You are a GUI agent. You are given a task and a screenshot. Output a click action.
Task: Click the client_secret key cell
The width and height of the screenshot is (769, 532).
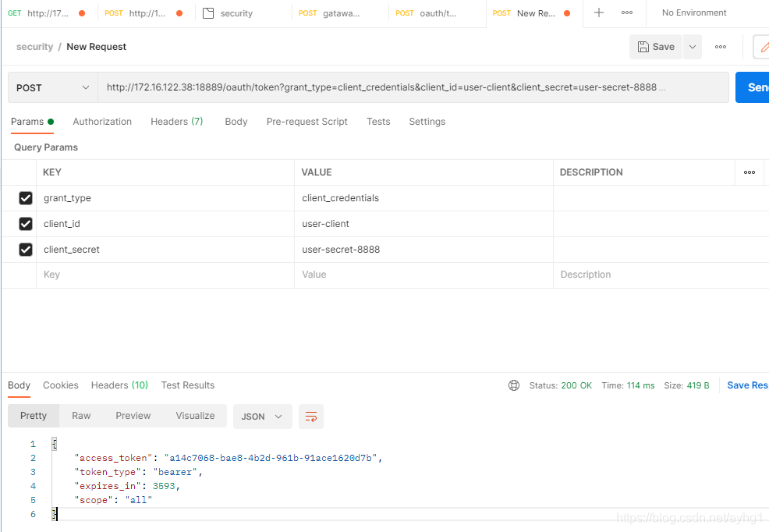click(x=165, y=250)
